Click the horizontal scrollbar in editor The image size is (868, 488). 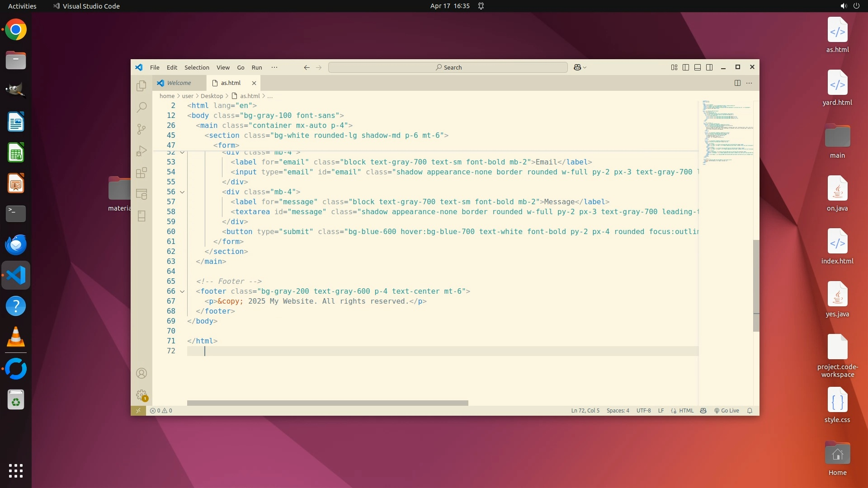pos(327,403)
